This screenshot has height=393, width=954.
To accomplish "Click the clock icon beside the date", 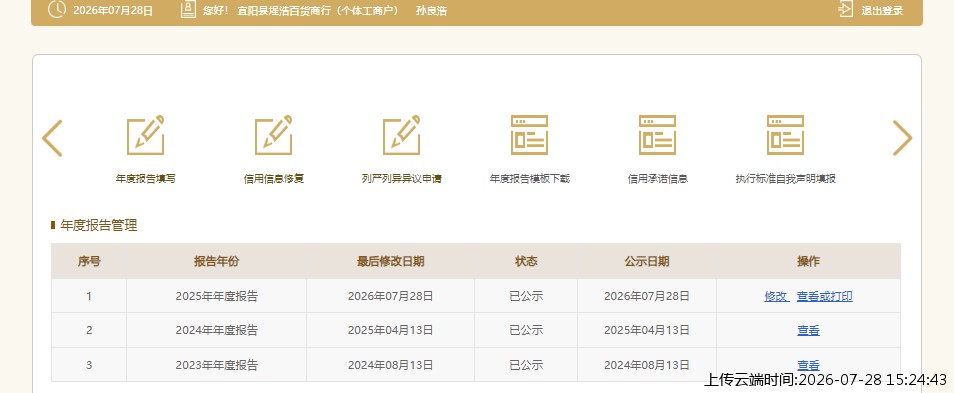I will click(x=57, y=10).
